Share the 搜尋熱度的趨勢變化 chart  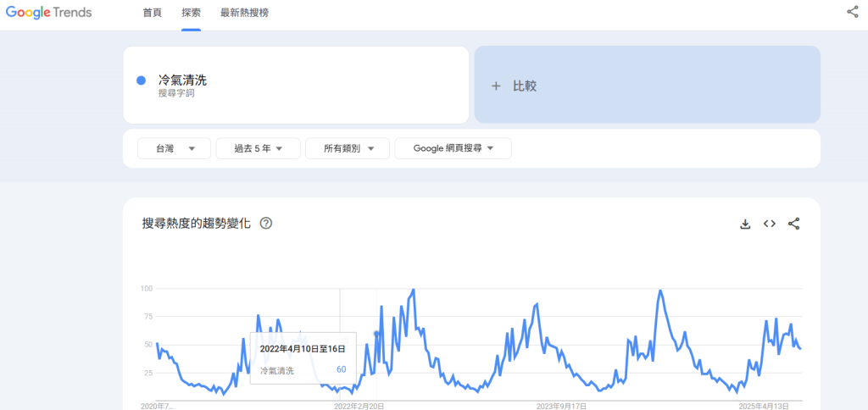[x=794, y=224]
